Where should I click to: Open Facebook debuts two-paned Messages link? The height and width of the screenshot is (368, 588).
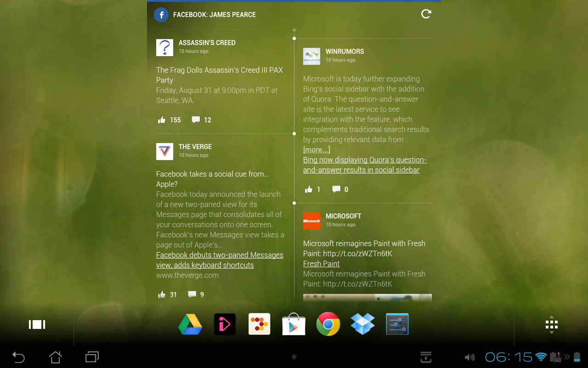(x=220, y=260)
